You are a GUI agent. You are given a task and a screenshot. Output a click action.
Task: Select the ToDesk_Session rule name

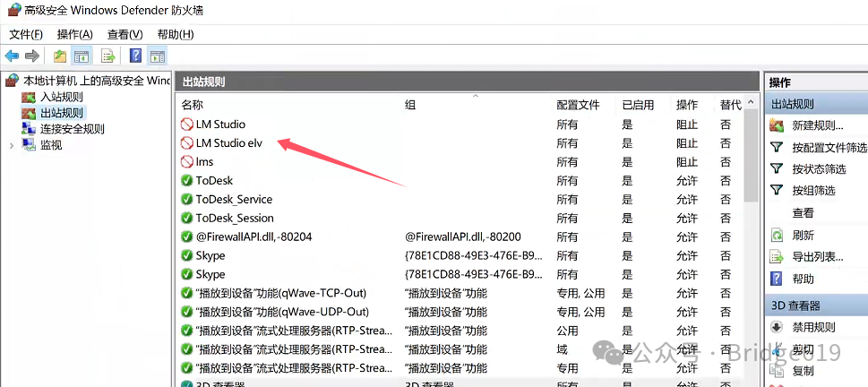235,219
